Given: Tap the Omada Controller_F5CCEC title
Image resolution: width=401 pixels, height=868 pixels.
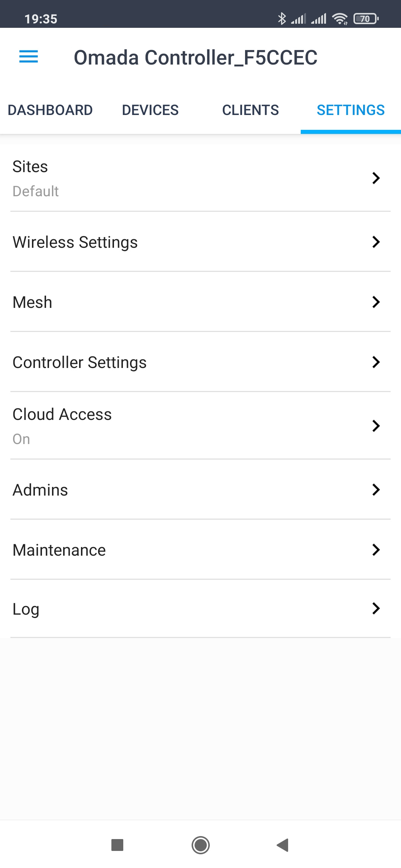Looking at the screenshot, I should (196, 57).
